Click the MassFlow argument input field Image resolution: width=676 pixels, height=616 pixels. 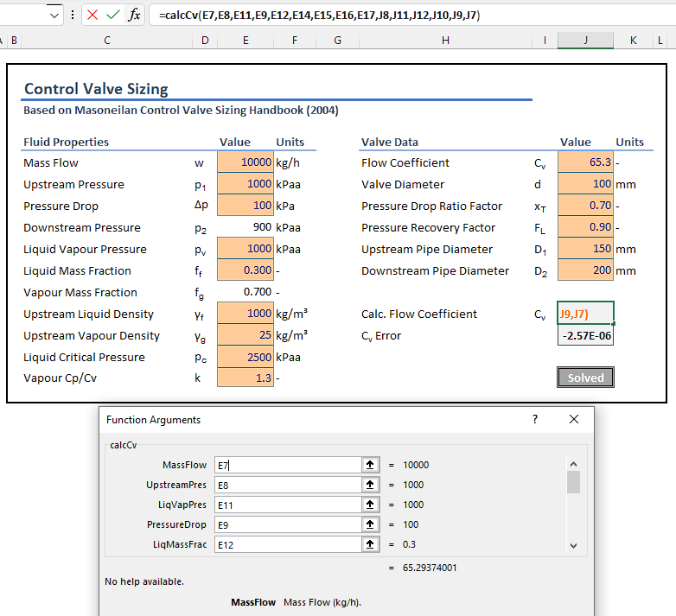click(x=286, y=465)
